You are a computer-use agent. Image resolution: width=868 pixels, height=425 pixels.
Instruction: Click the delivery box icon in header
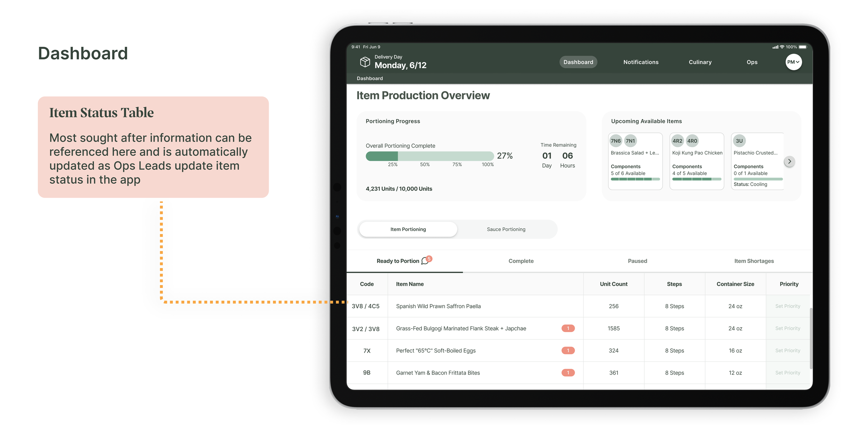(365, 62)
